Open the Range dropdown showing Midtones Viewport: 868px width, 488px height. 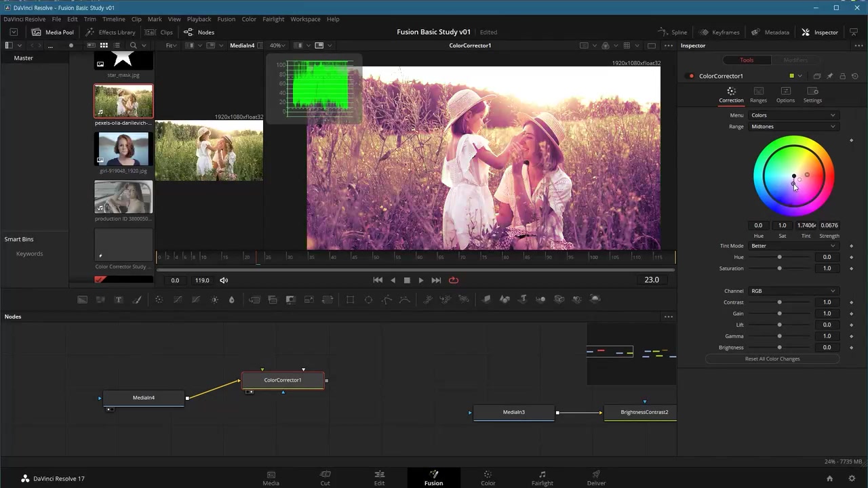(x=793, y=127)
